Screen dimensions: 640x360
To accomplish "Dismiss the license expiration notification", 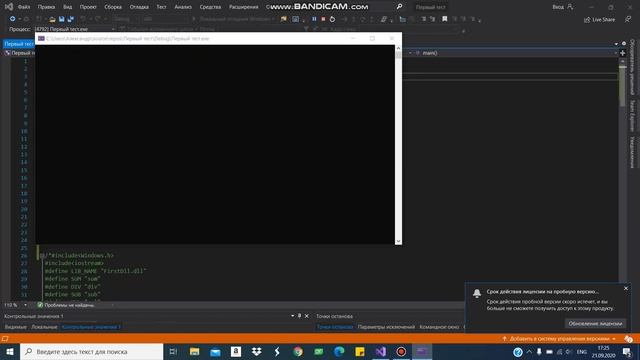I will coord(626,288).
